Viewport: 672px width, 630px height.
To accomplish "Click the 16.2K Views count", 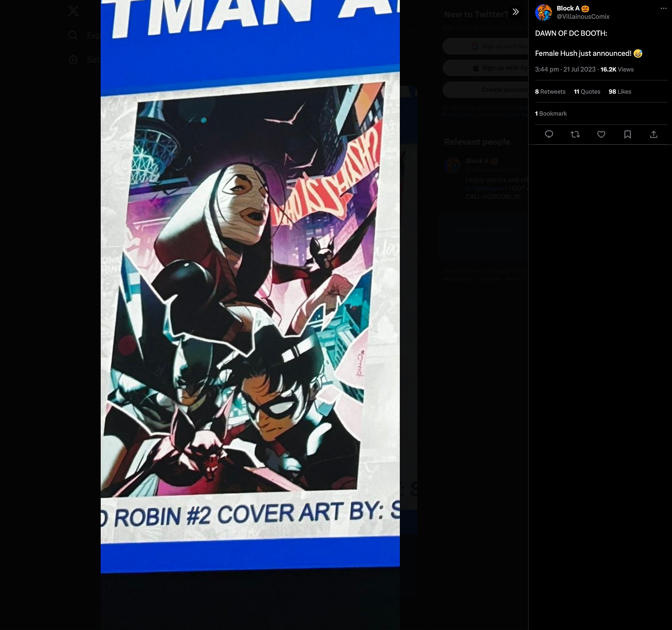I will click(x=617, y=69).
